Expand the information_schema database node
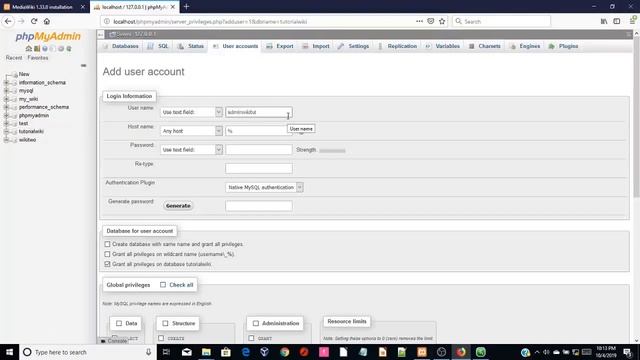 (6, 82)
